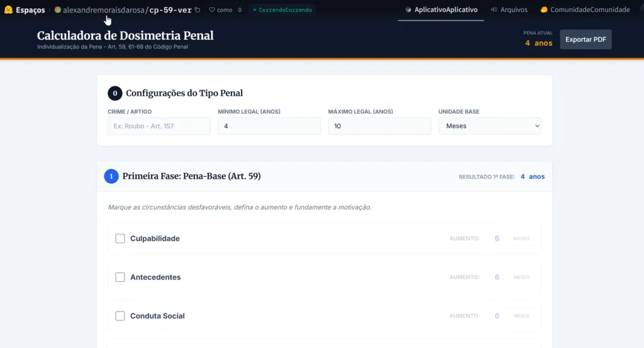The image size is (644, 348).
Task: Click the Aplicativo tab icon
Action: pyautogui.click(x=408, y=10)
